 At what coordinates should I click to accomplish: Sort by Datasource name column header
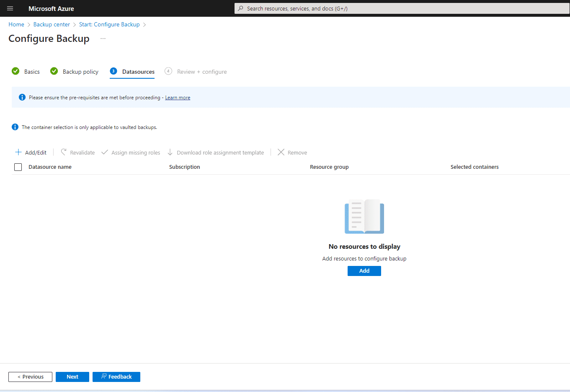(50, 167)
